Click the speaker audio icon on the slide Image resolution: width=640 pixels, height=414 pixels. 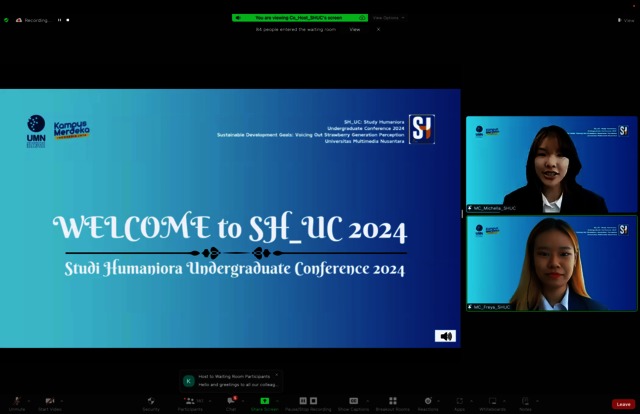(445, 336)
